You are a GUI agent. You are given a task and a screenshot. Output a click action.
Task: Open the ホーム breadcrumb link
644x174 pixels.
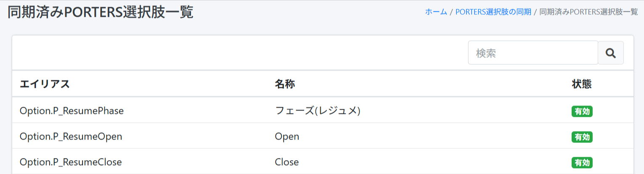(436, 12)
